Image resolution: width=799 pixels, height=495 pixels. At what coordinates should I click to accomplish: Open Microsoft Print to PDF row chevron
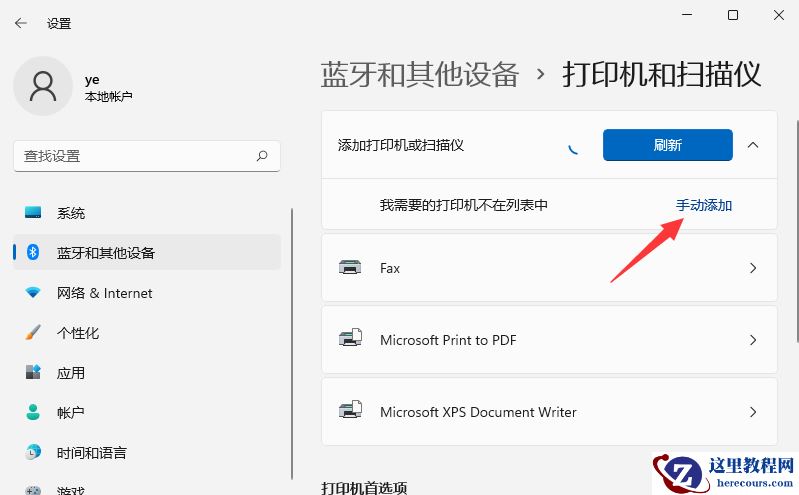[753, 340]
